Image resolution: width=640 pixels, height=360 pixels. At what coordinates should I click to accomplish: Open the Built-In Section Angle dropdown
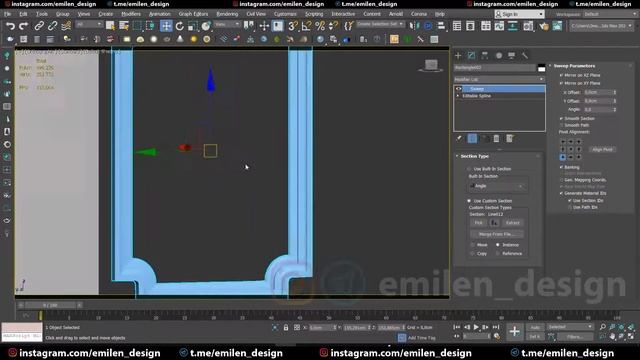(x=496, y=186)
